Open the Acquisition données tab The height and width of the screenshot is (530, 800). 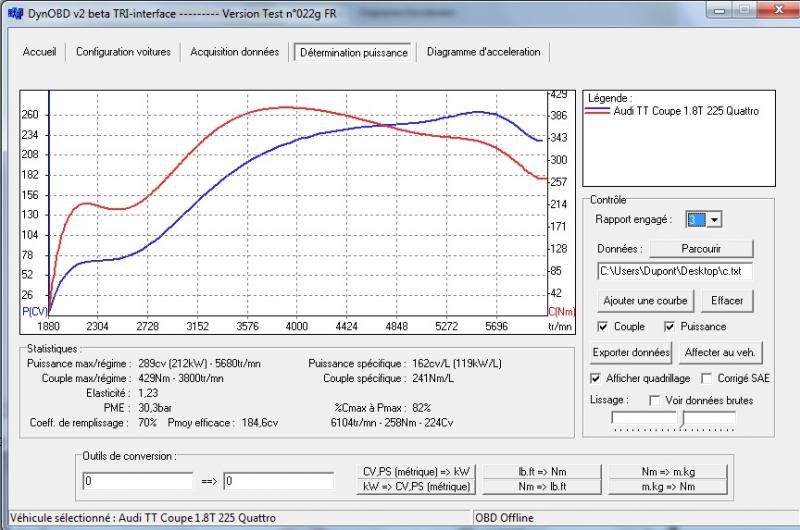[x=235, y=52]
